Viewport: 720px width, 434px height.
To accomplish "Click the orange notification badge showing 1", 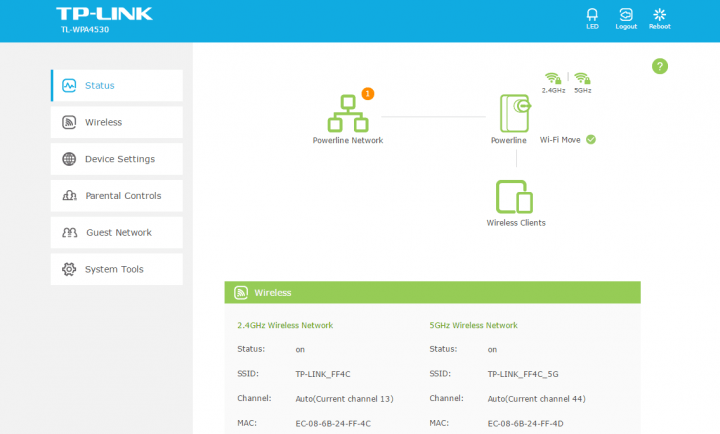I will (x=368, y=94).
